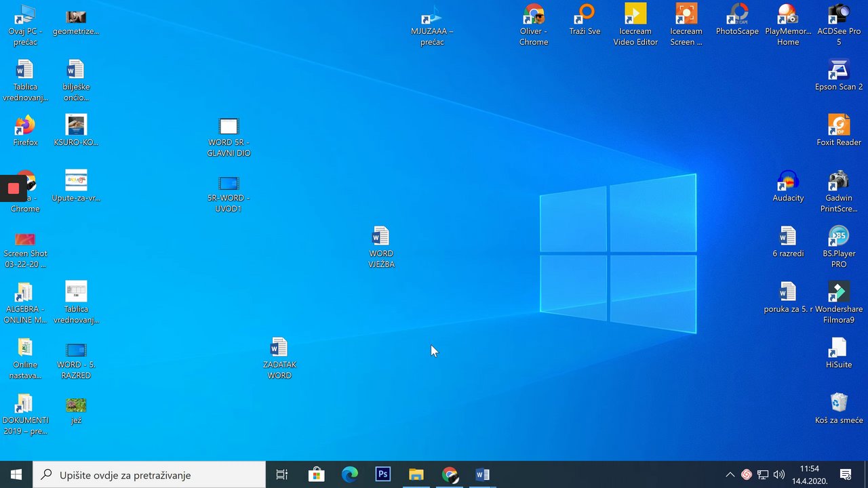This screenshot has height=488, width=868.
Task: Open the Traži Sve shortcut
Action: click(x=585, y=14)
